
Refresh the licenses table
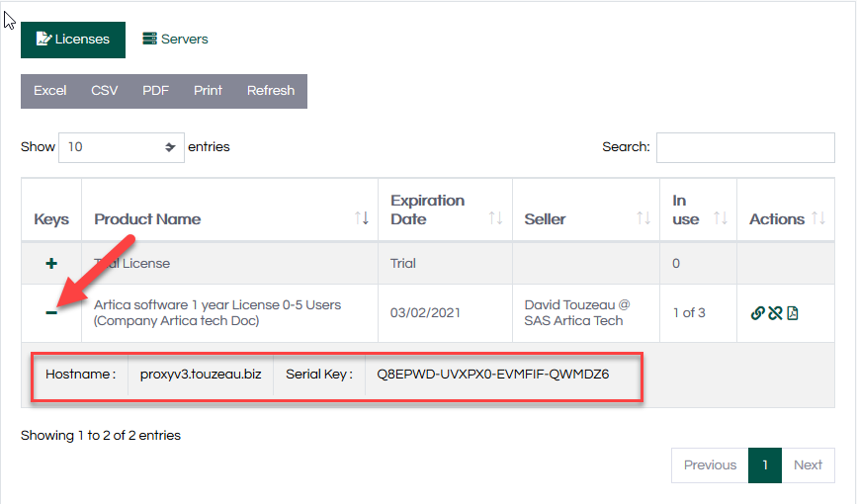pos(271,91)
